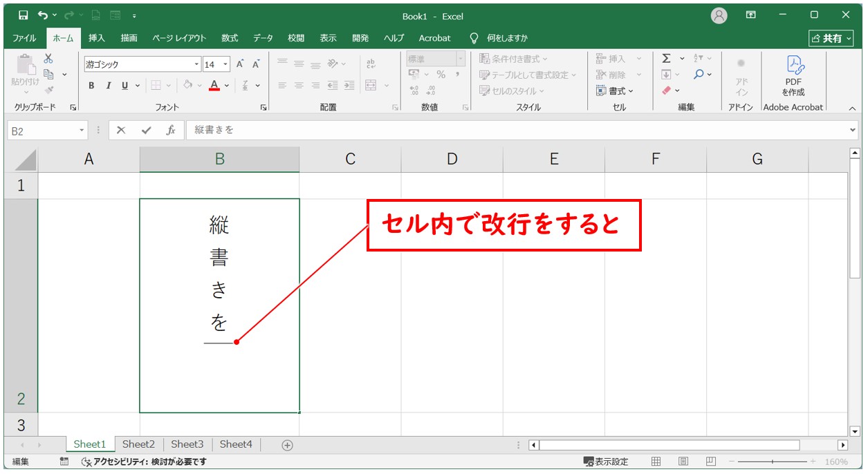
Task: Switch to the Sheet4 tab
Action: 237,444
